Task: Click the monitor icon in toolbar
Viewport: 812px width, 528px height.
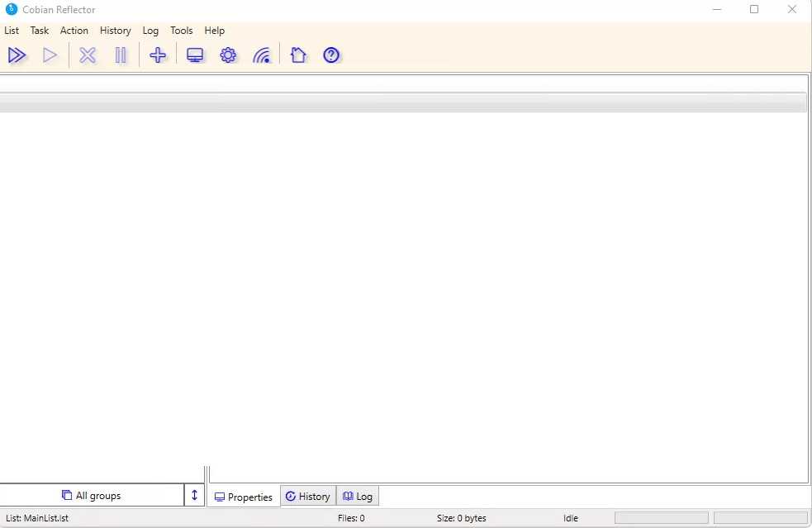Action: 195,55
